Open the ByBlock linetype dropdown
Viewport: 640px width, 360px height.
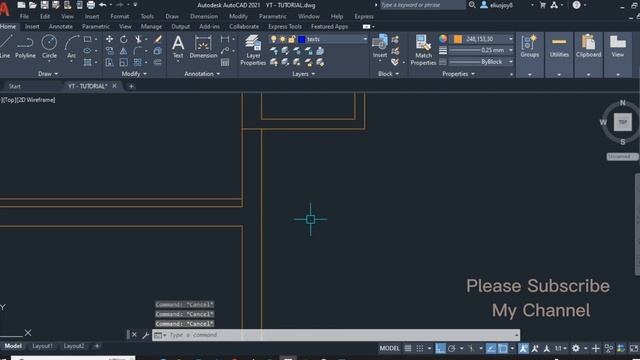tap(511, 62)
